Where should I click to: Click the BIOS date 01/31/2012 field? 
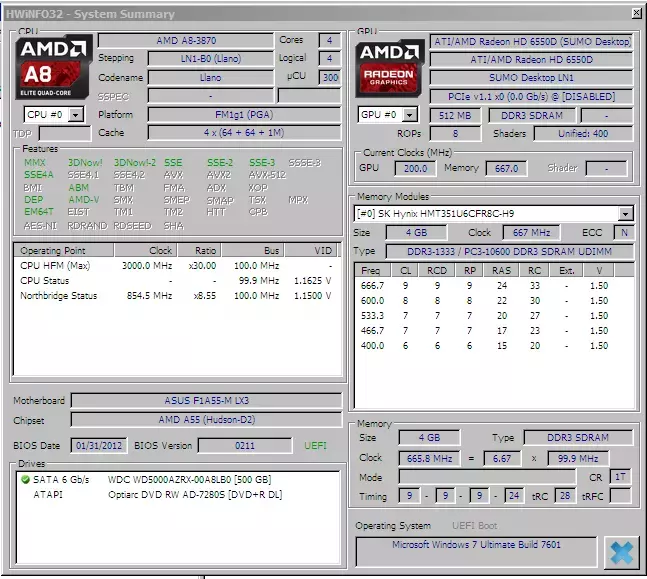pos(99,446)
